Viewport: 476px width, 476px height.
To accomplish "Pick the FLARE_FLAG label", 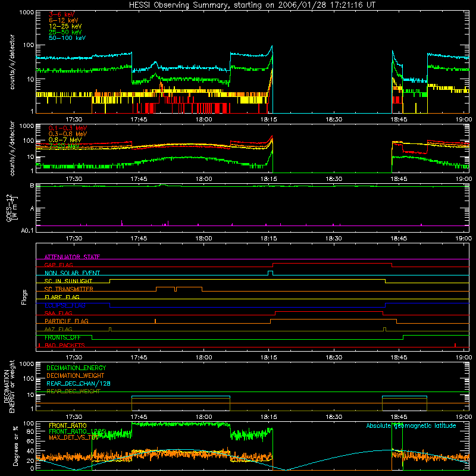I will (62, 297).
